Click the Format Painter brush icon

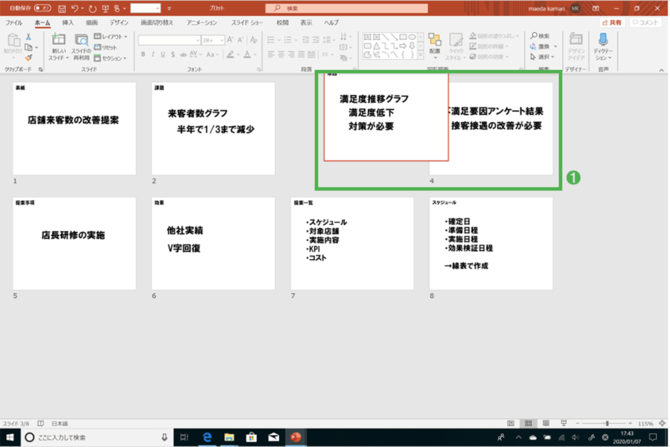pos(28,57)
